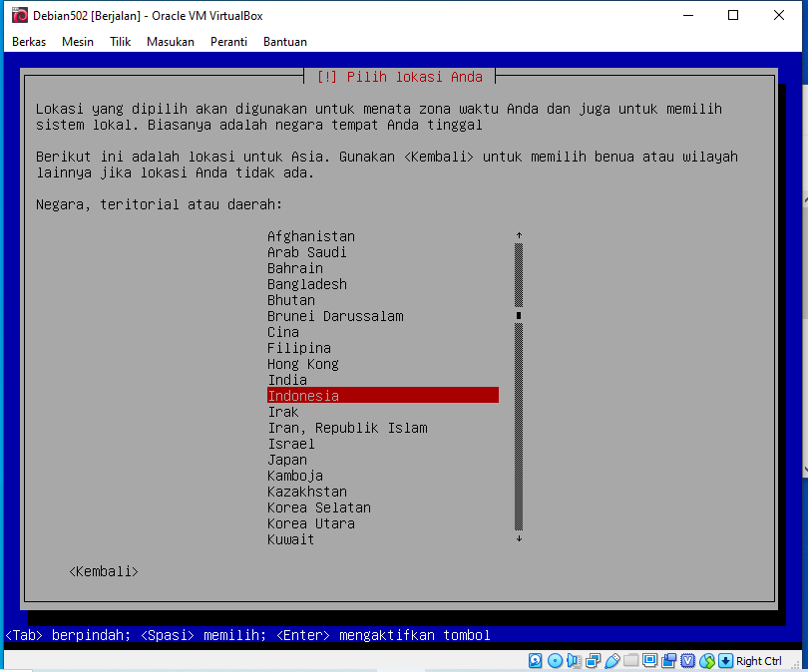808x672 pixels.
Task: Choose Iran, Republik Islam entry
Action: pyautogui.click(x=383, y=428)
